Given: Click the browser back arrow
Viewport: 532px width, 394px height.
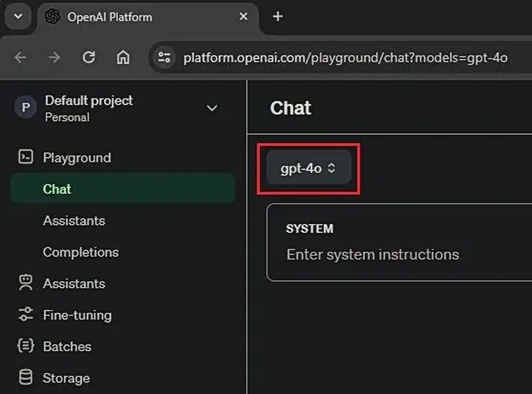Looking at the screenshot, I should tap(21, 57).
